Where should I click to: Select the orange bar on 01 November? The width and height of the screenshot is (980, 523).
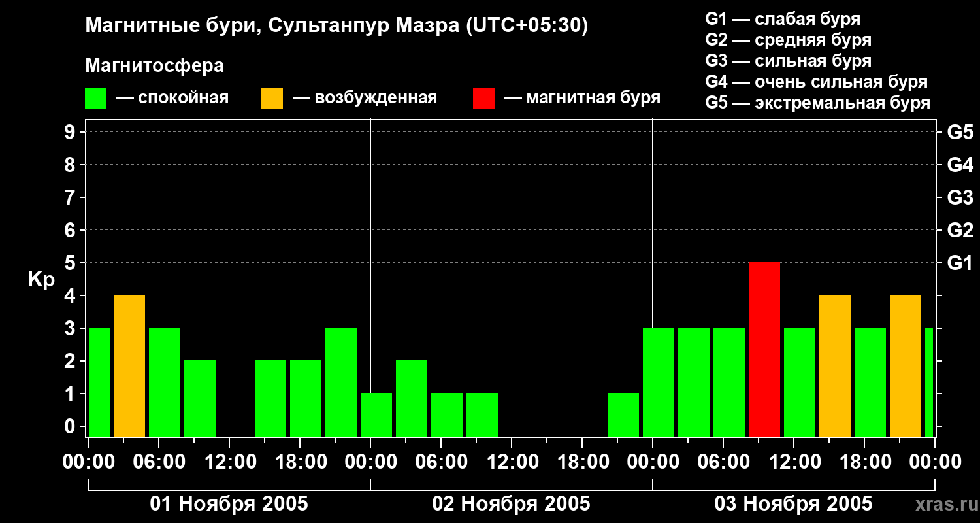click(129, 365)
